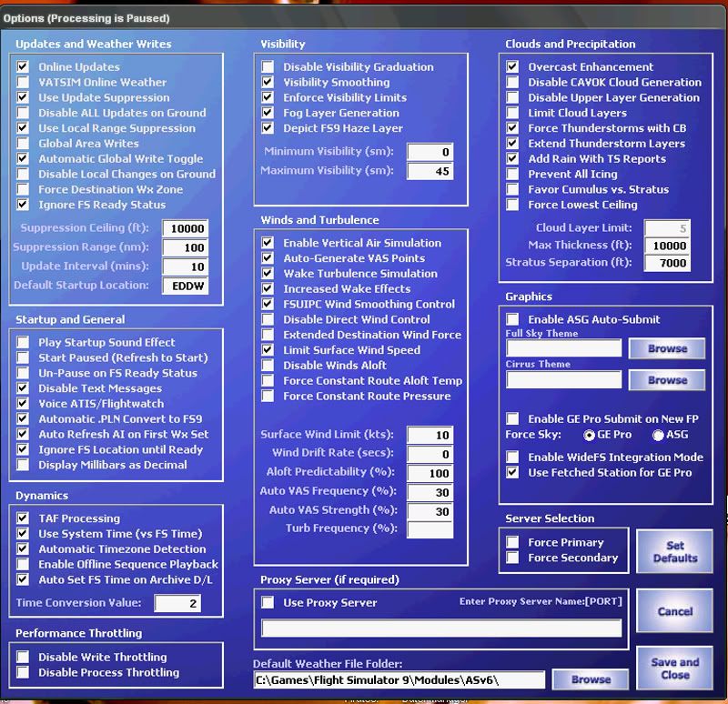Viewport: 728px width, 704px height.
Task: Click the Cancel button
Action: pyautogui.click(x=674, y=611)
